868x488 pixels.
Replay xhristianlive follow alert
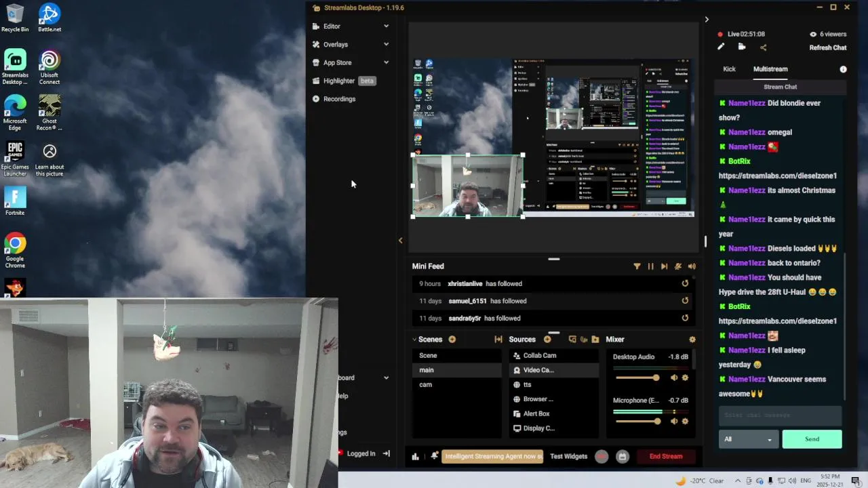click(x=685, y=283)
